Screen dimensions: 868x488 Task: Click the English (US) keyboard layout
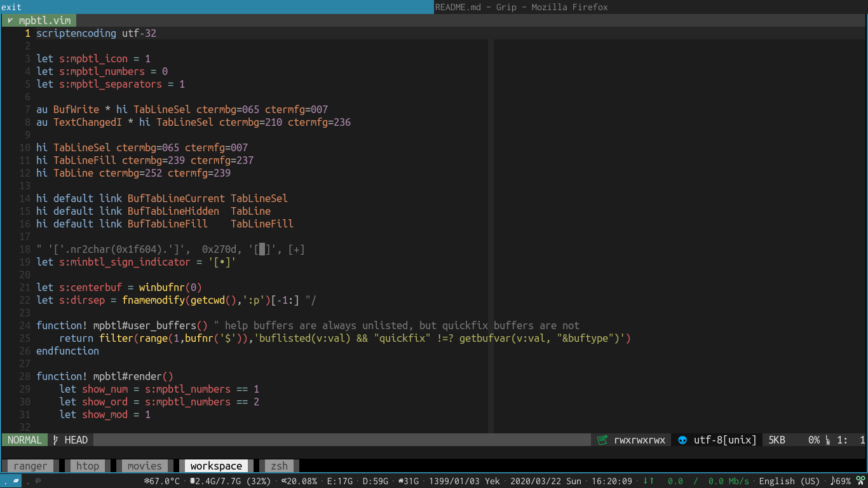click(x=790, y=481)
